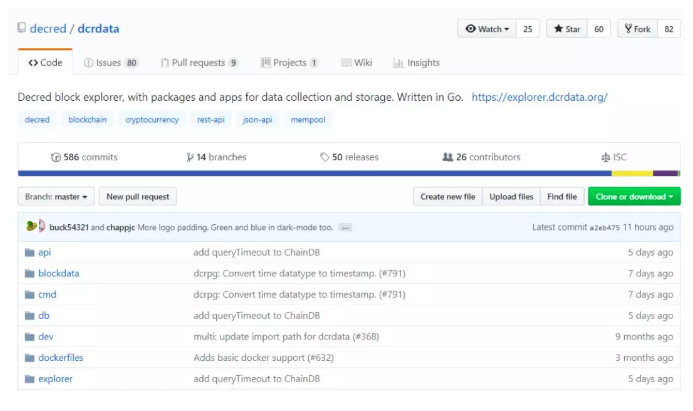The image size is (693, 411).
Task: Select the cryptocurrency topic tag
Action: [152, 120]
